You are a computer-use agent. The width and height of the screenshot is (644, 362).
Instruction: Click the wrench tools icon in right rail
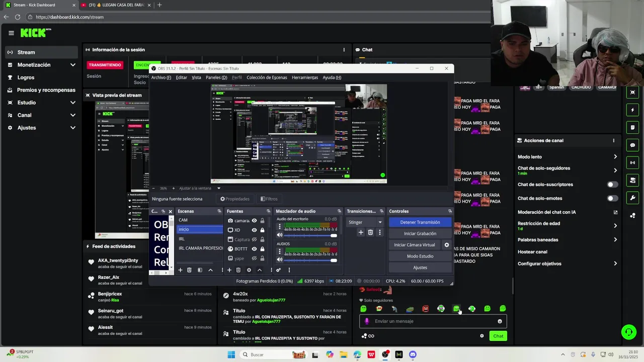[632, 198]
